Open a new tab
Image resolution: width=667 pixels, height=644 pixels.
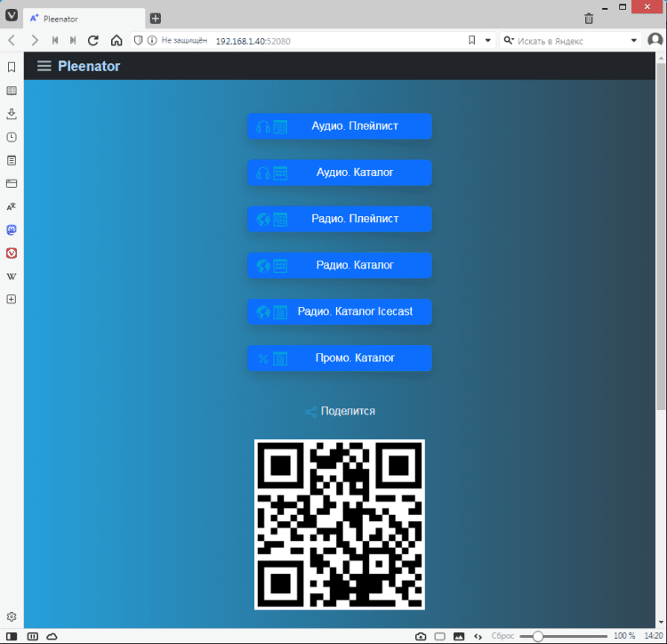[156, 19]
